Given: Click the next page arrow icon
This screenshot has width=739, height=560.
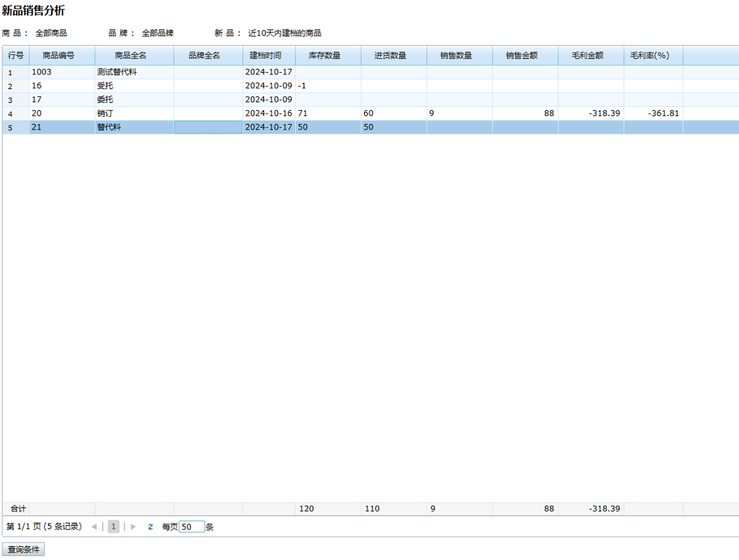Looking at the screenshot, I should pos(133,527).
